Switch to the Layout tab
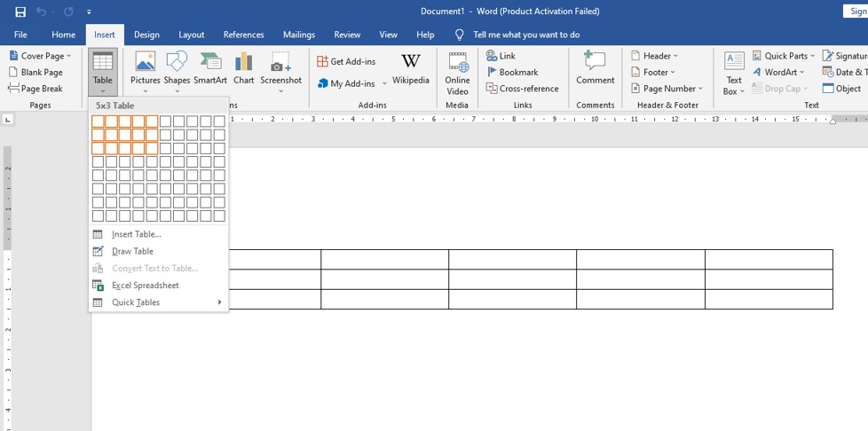Image resolution: width=868 pixels, height=431 pixels. pos(192,35)
